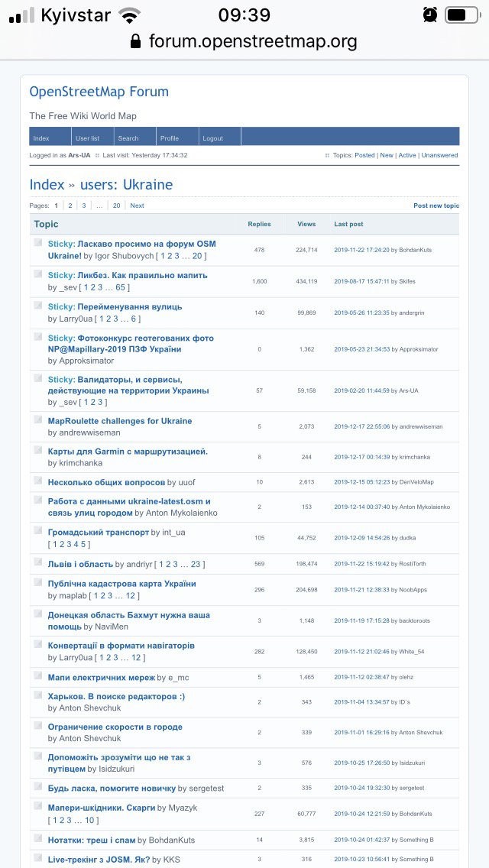
Task: Click the topic icon beside Громадський транспорт
Action: click(x=37, y=531)
